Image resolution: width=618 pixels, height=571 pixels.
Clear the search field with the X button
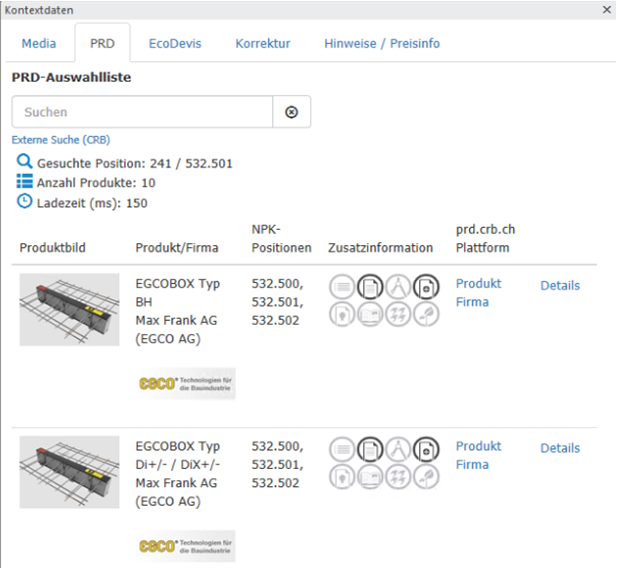[291, 112]
